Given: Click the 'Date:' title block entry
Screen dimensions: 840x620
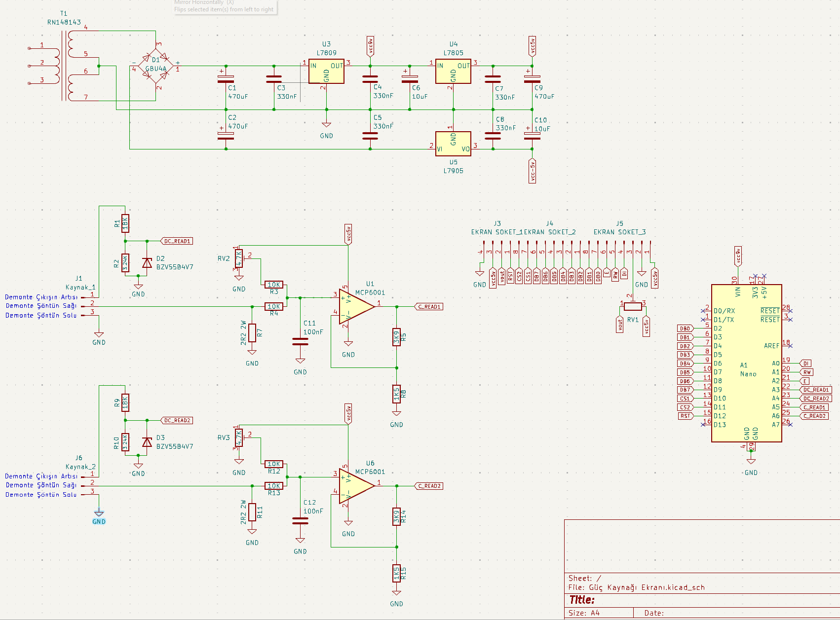Looking at the screenshot, I should (654, 613).
